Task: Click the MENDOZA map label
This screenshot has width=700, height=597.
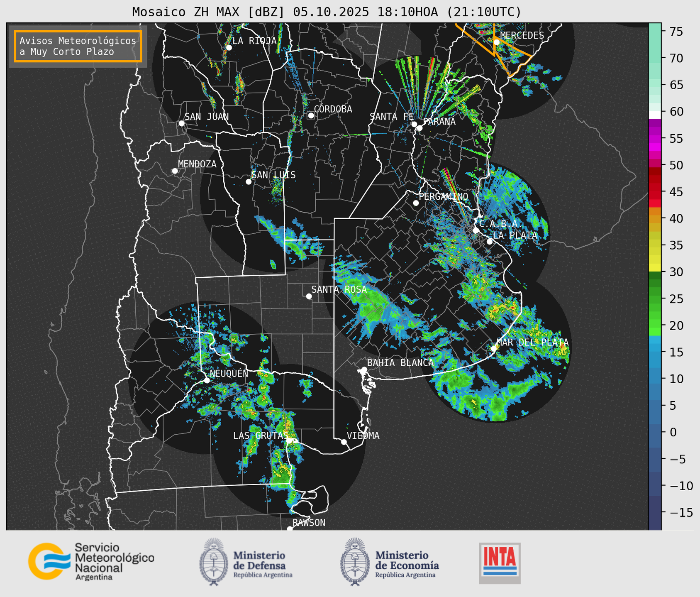Action: pyautogui.click(x=197, y=164)
